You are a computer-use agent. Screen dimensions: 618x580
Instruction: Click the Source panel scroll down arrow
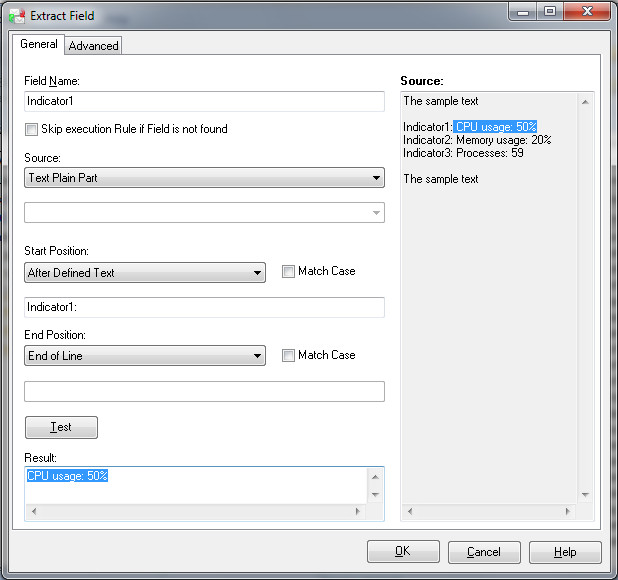point(585,495)
